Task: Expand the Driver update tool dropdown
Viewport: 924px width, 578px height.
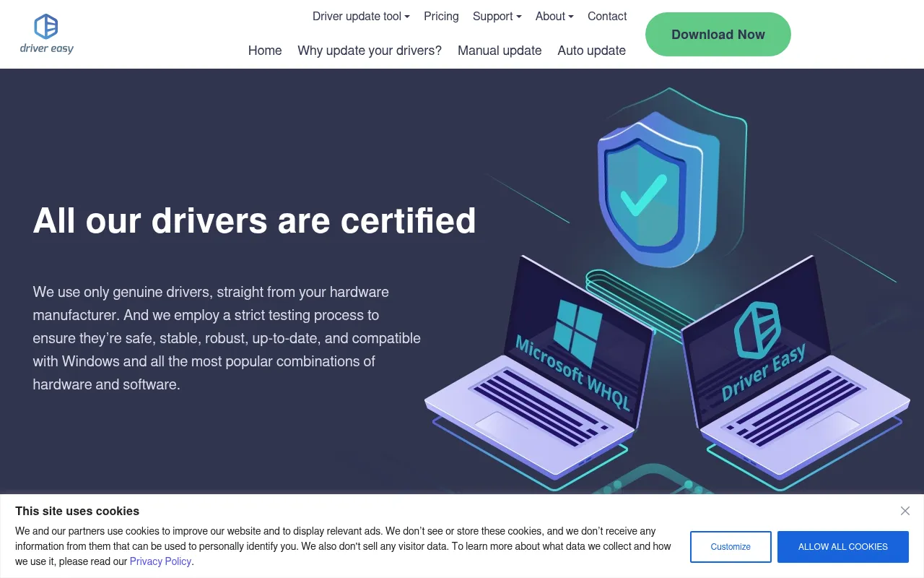Action: (x=361, y=16)
